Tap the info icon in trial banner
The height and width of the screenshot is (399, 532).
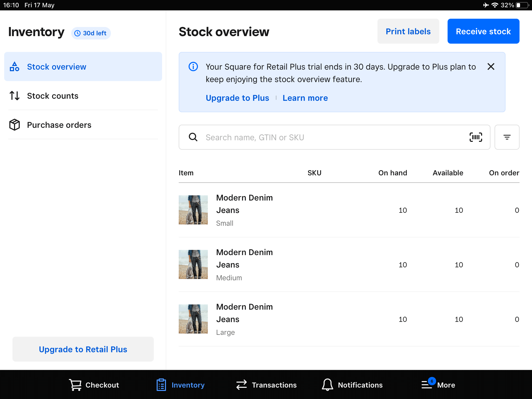(193, 67)
